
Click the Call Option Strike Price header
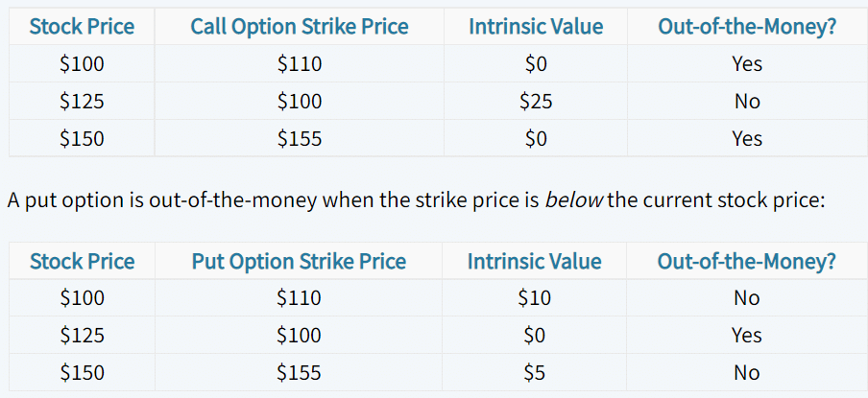[300, 27]
